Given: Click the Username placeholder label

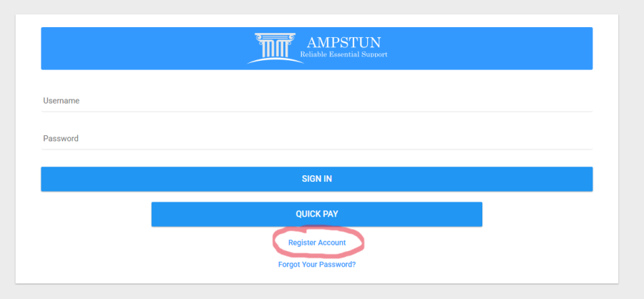Looking at the screenshot, I should pos(61,101).
